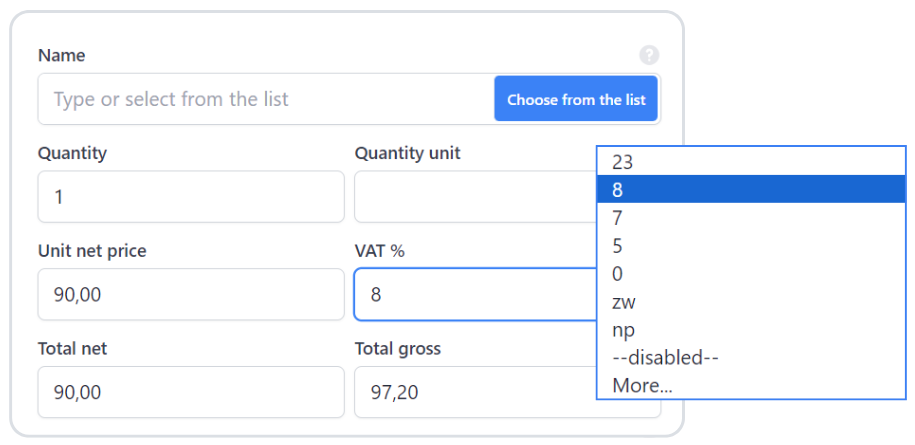915x445 pixels.
Task: Pick the 5 VAT rate option
Action: (750, 245)
